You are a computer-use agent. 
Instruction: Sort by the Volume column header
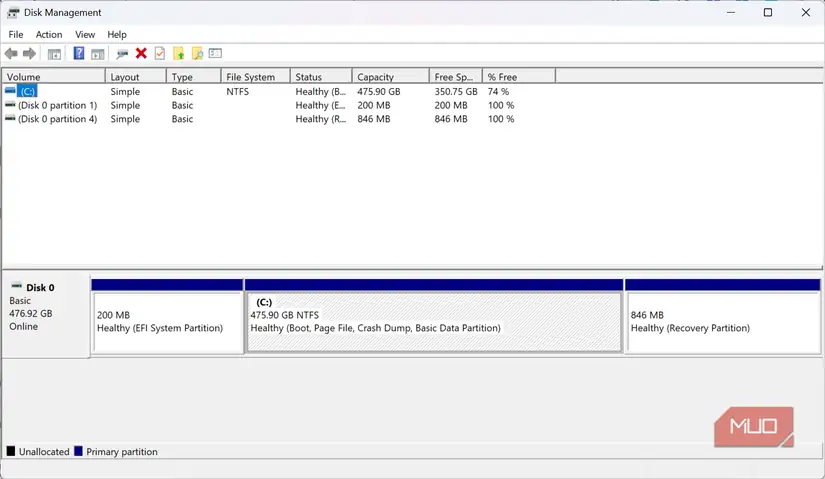(x=54, y=77)
